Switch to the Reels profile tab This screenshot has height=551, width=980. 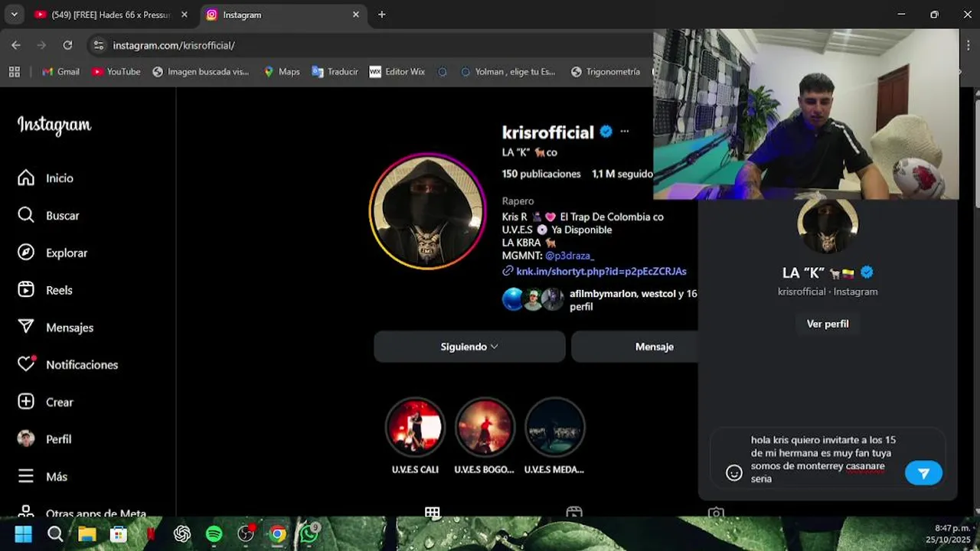[x=574, y=511]
